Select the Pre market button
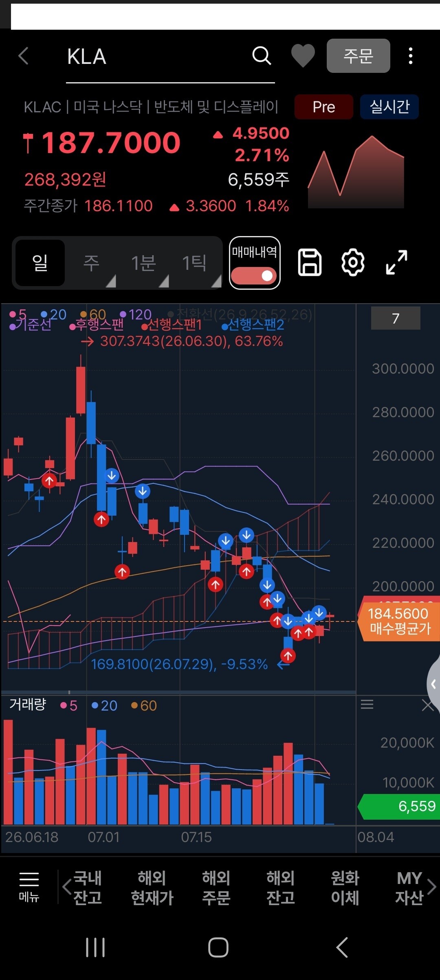This screenshot has width=440, height=980. click(x=324, y=107)
